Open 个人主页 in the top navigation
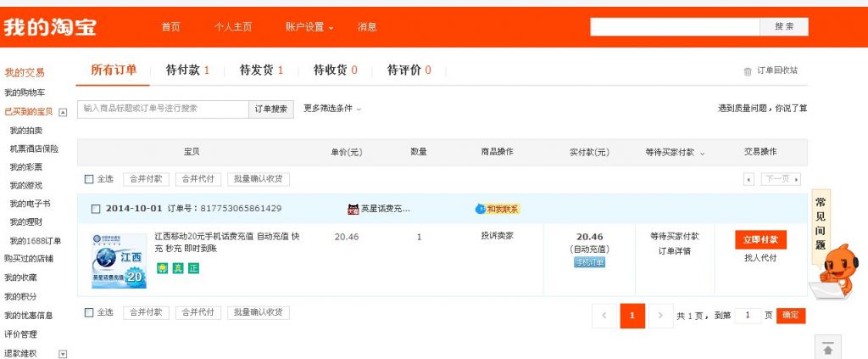868x359 pixels. pyautogui.click(x=233, y=27)
